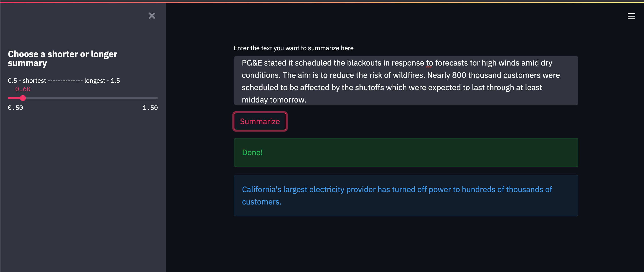Viewport: 644px width, 272px height.
Task: Place cursor after 'midday tomorrow.' in text area
Action: pyautogui.click(x=307, y=100)
